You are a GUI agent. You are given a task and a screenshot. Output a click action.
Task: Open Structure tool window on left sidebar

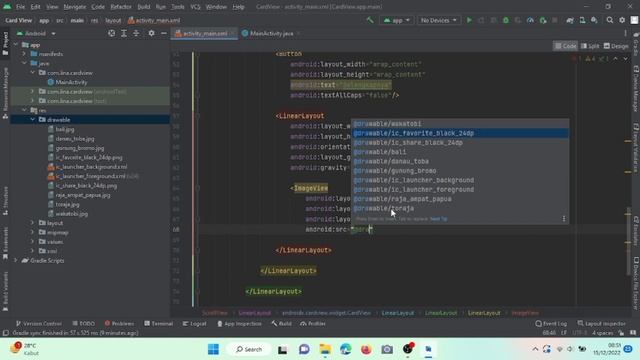click(5, 201)
